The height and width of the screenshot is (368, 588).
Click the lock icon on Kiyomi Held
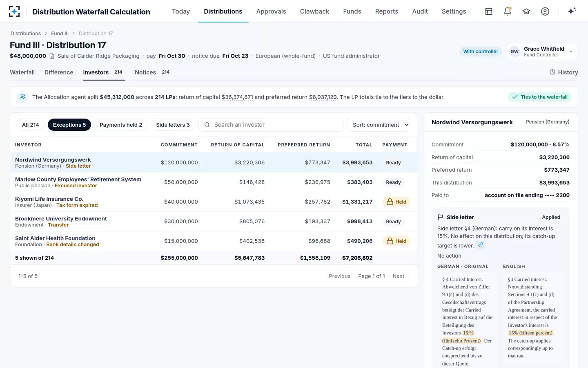390,202
